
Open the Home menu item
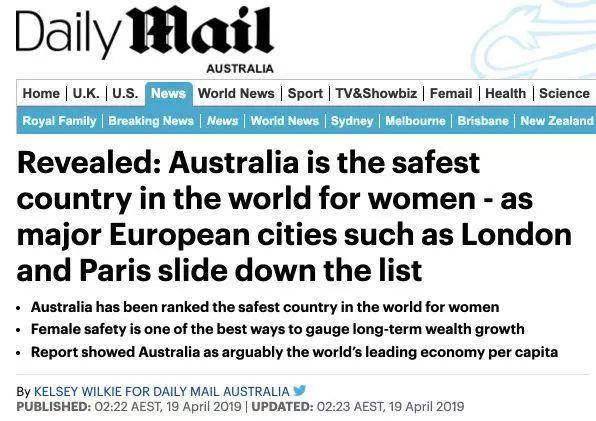41,93
